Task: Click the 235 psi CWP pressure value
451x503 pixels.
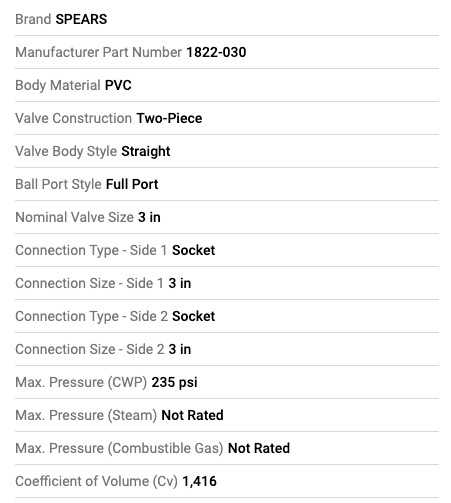Action: coord(174,382)
